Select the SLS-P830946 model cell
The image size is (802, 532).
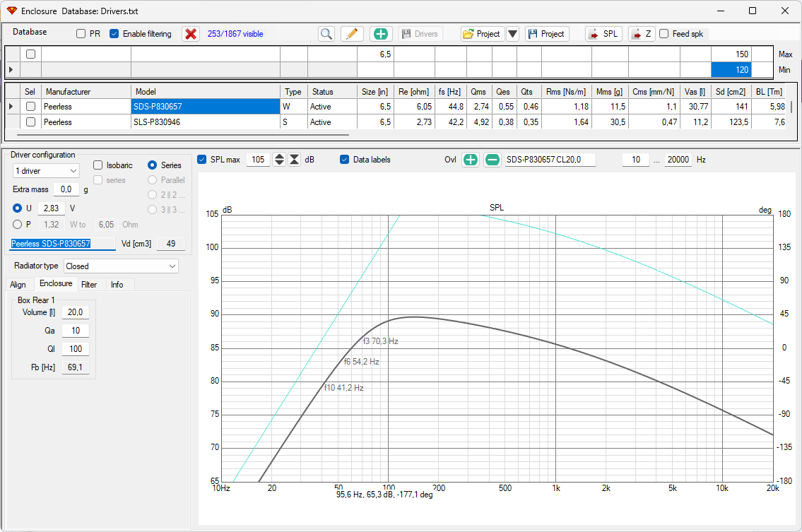point(206,122)
